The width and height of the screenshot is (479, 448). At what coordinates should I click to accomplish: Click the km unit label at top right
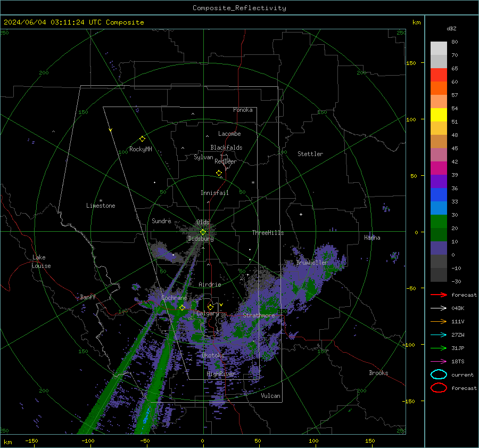pyautogui.click(x=416, y=22)
